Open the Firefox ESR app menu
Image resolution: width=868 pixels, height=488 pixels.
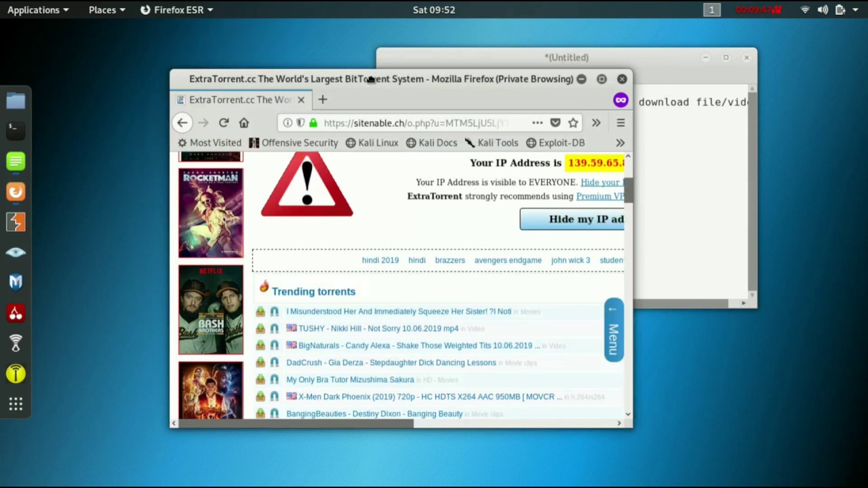click(176, 9)
